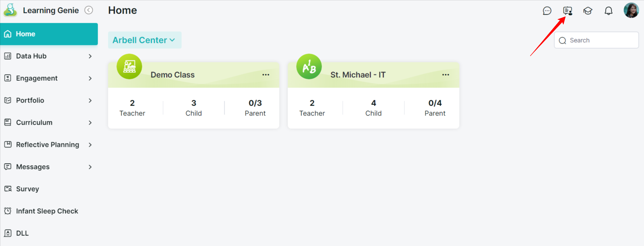644x246 pixels.
Task: Open the Arbell Center dropdown
Action: point(145,40)
